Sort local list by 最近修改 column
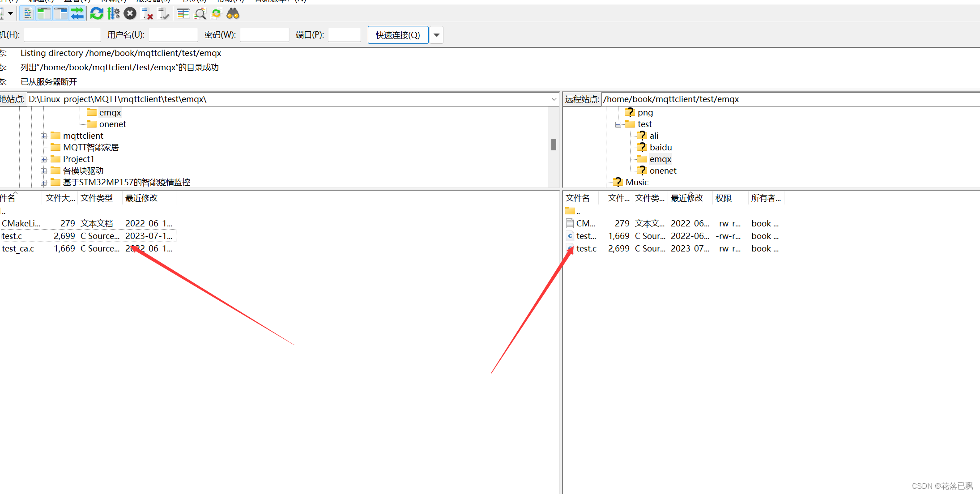980x494 pixels. coord(149,198)
